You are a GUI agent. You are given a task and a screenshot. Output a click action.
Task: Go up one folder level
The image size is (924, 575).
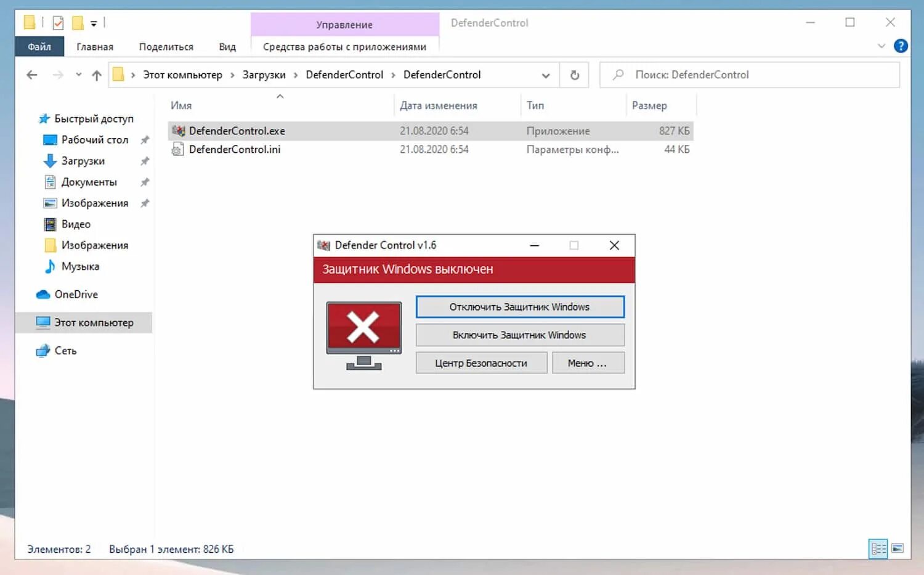click(x=97, y=75)
